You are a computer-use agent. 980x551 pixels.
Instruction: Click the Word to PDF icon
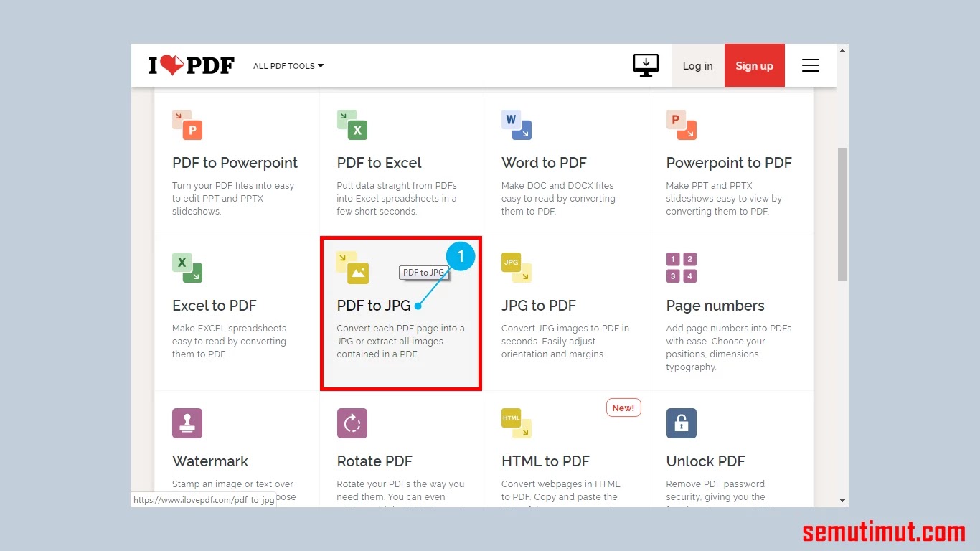[517, 125]
